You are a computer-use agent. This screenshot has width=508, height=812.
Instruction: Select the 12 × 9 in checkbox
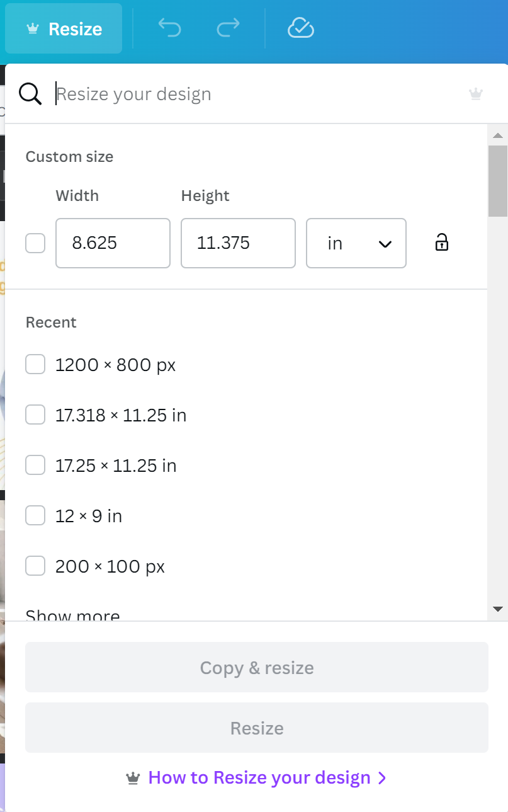[x=35, y=516]
